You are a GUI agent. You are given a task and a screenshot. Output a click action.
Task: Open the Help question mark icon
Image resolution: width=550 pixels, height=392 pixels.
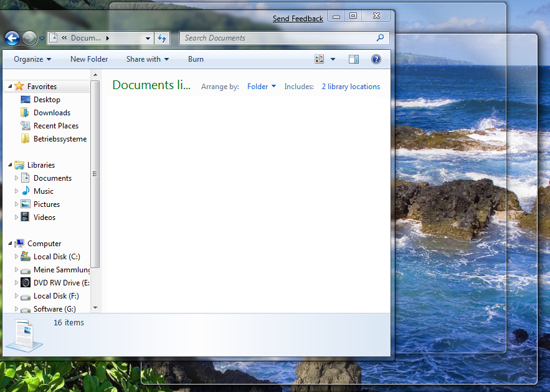tap(376, 59)
